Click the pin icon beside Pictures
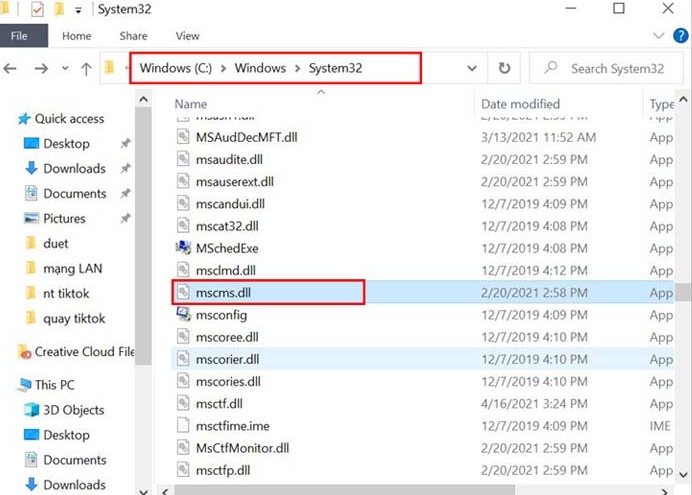Viewport: 692px width, 495px height. point(125,218)
